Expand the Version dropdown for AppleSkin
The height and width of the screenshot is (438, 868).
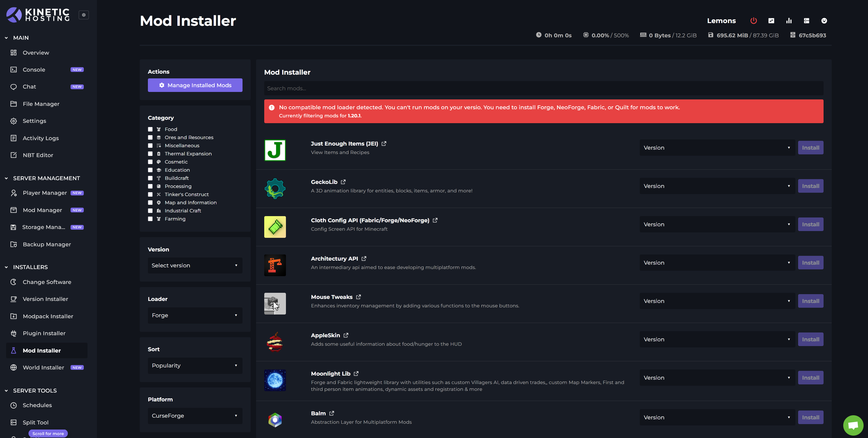pos(717,339)
